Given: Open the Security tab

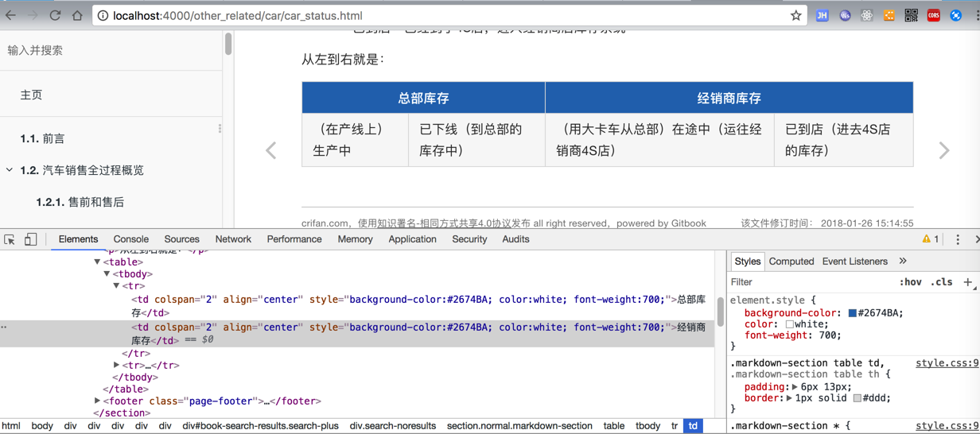Looking at the screenshot, I should [469, 239].
